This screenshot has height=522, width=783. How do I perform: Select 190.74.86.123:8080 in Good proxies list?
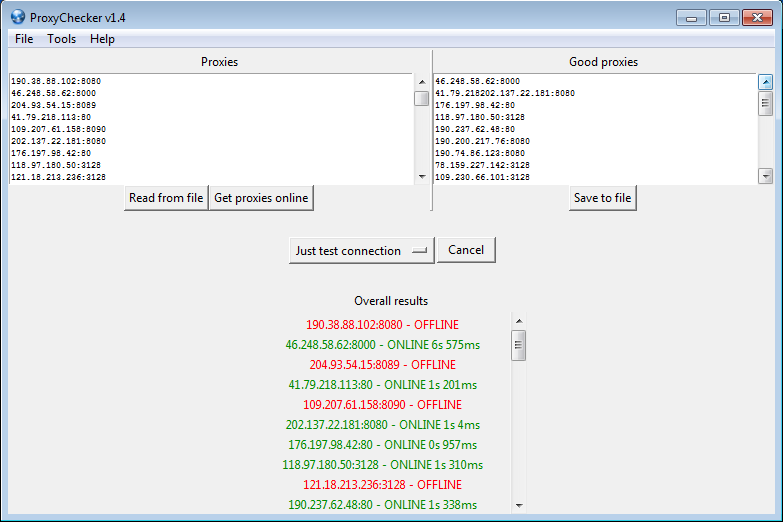[x=480, y=153]
